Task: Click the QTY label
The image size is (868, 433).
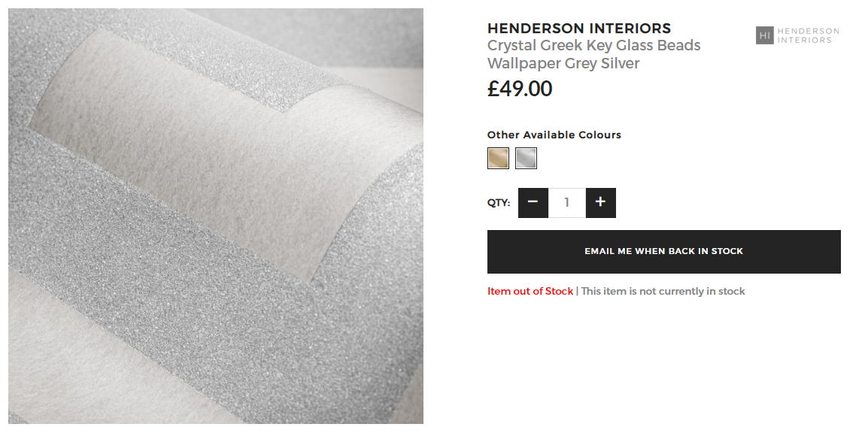Action: point(499,203)
